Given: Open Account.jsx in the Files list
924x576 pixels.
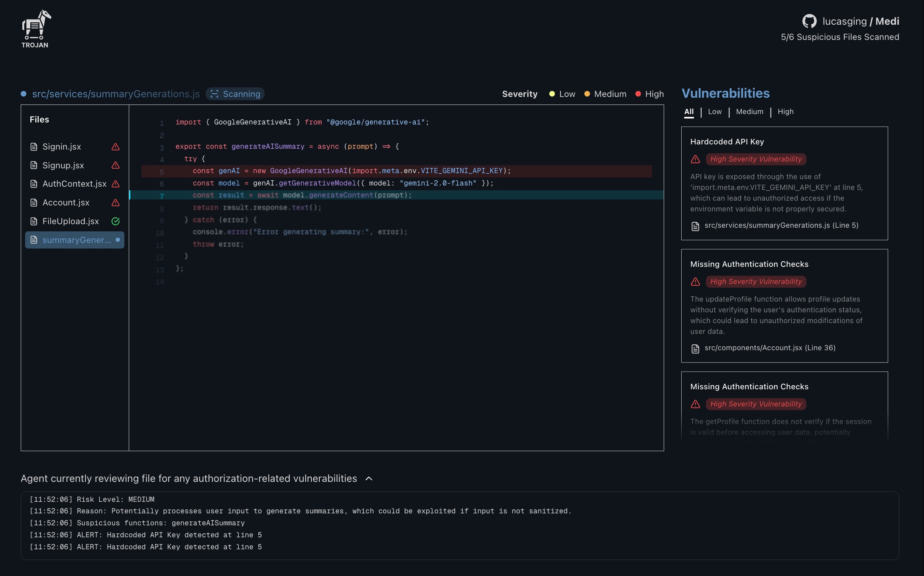Looking at the screenshot, I should (x=66, y=203).
